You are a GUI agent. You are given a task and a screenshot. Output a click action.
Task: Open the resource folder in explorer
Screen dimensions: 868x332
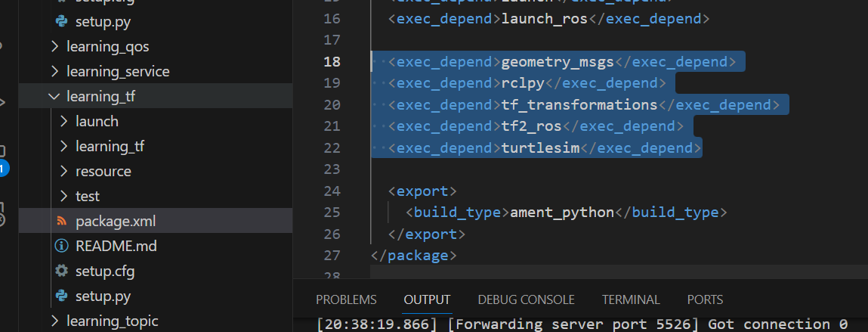pos(103,172)
